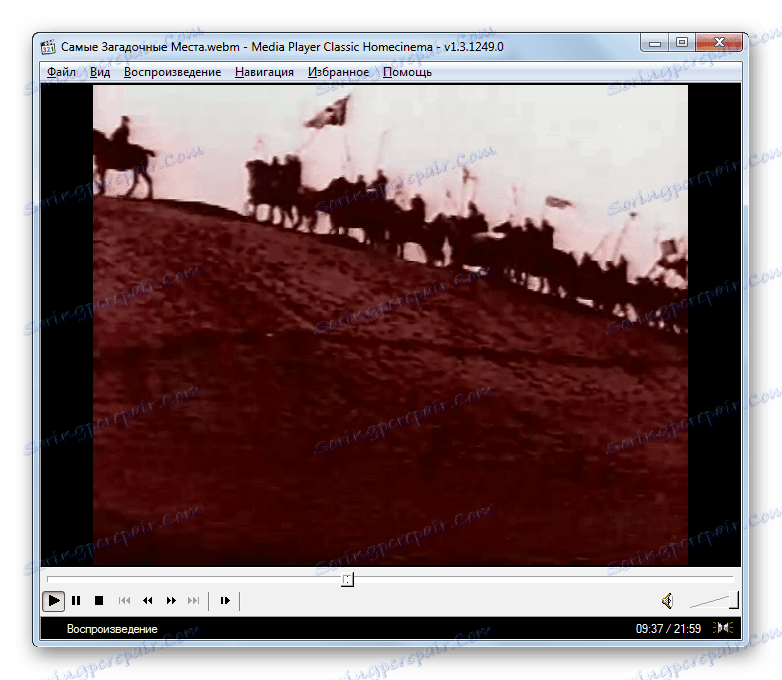
Task: Open the Файл menu
Action: click(61, 72)
